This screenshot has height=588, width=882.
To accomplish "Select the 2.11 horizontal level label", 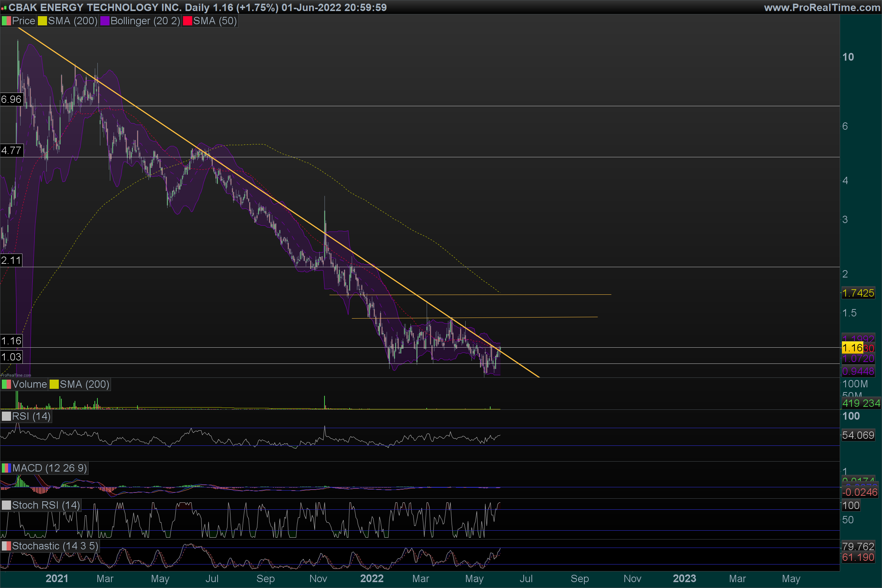I will [11, 260].
